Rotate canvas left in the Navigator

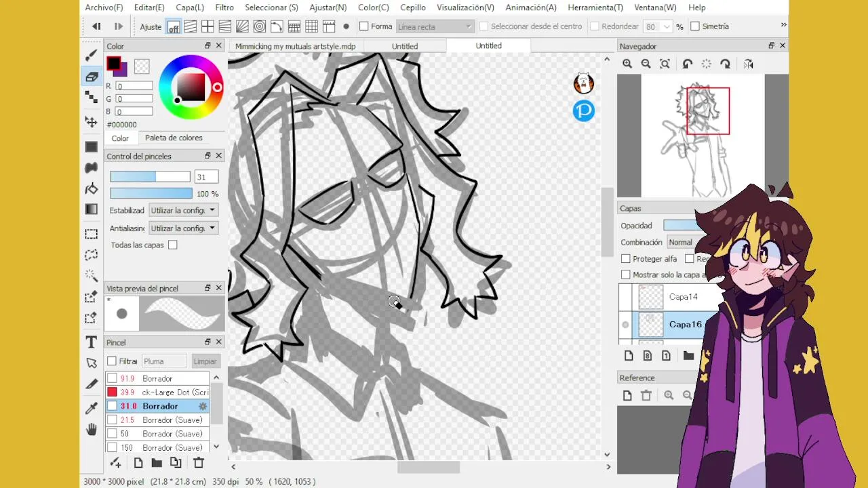[688, 64]
